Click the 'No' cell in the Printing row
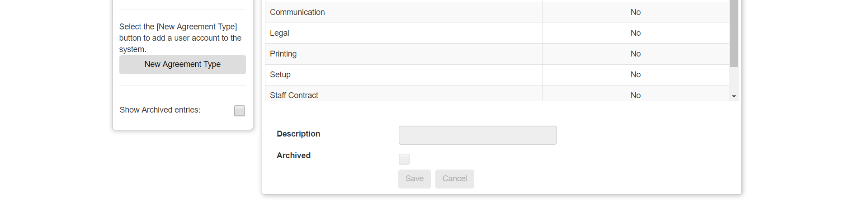 pos(635,54)
